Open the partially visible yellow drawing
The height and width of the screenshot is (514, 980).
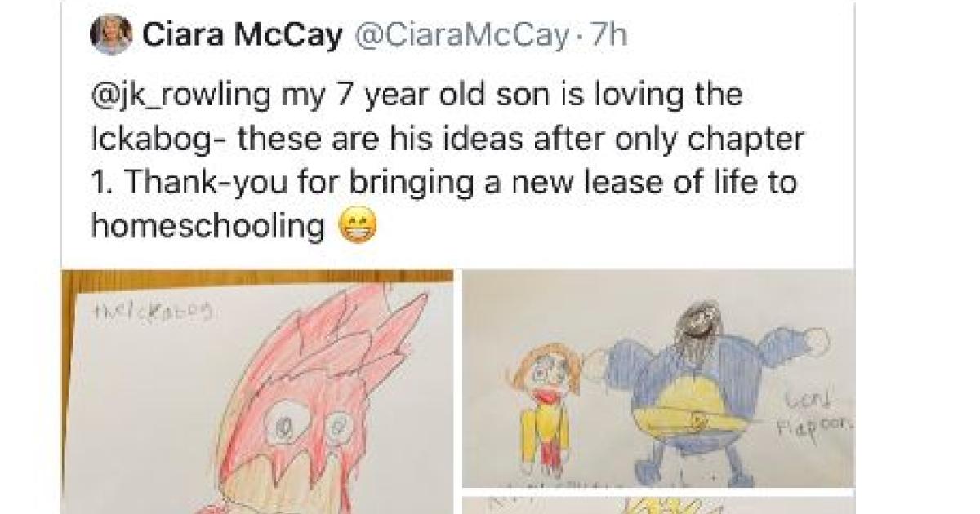pos(658,505)
